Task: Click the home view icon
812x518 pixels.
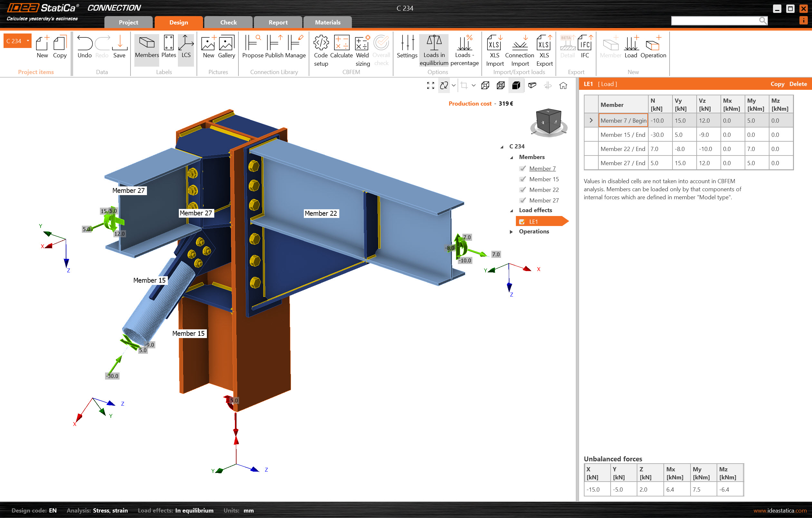Action: [x=563, y=86]
